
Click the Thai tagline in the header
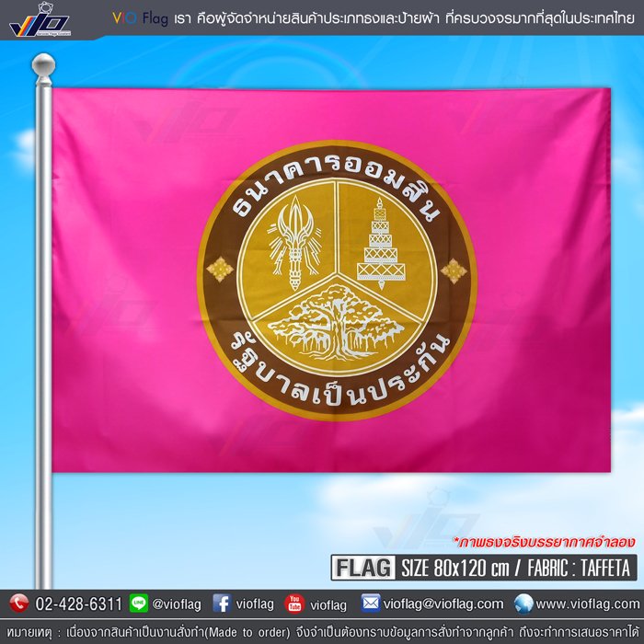pos(404,18)
